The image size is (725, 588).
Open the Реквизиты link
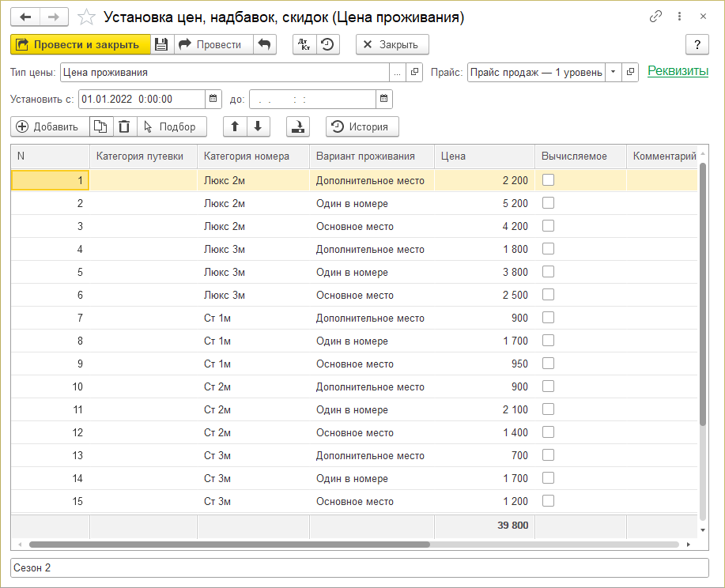pos(678,71)
